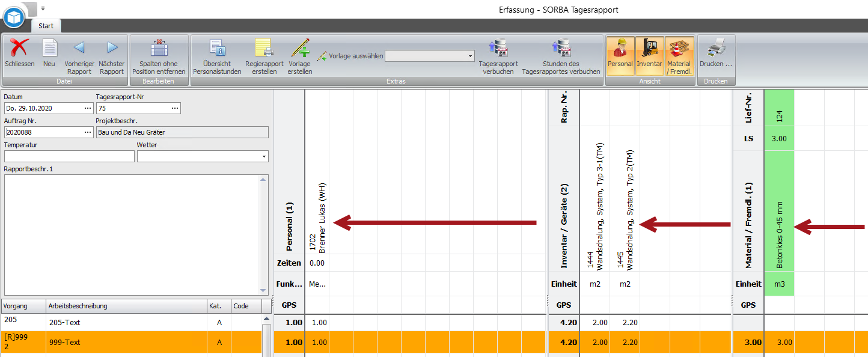Open the round application menu button
Image resolution: width=868 pixels, height=357 pixels.
click(x=14, y=16)
